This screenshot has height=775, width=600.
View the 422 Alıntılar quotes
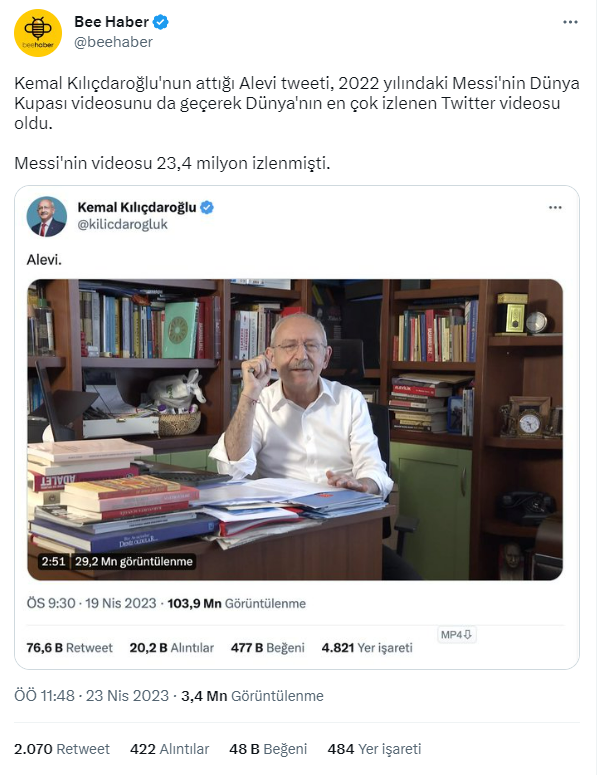coord(170,749)
